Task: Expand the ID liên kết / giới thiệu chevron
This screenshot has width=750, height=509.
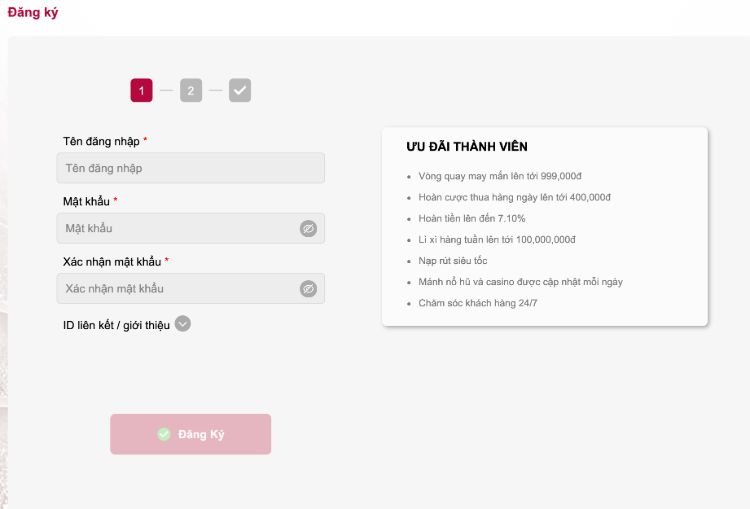Action: click(183, 323)
